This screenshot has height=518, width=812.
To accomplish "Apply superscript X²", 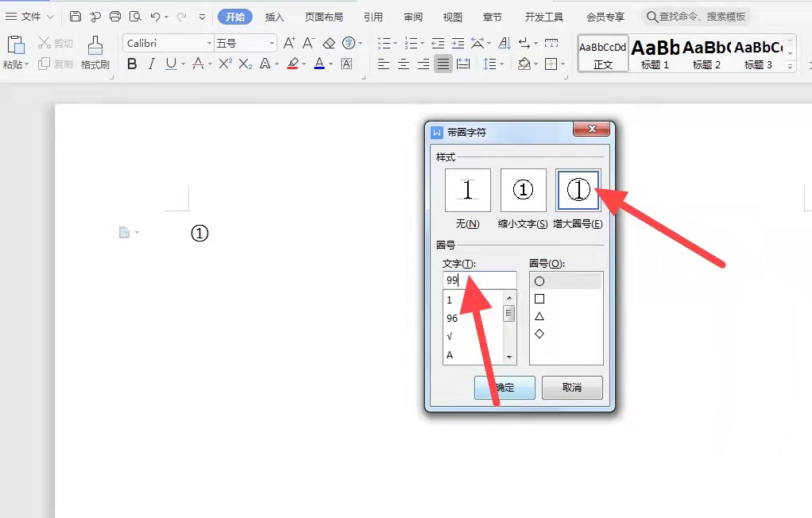I will 226,64.
